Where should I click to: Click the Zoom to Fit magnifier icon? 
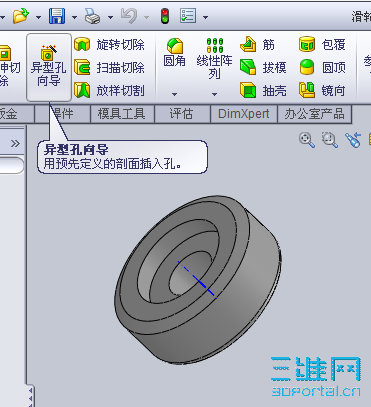307,140
